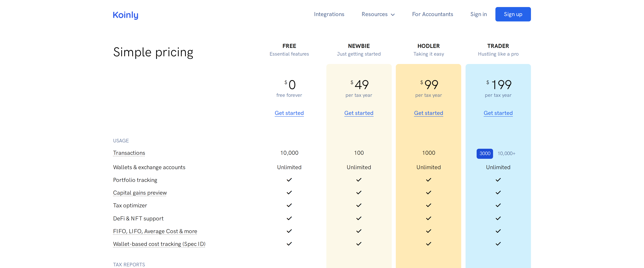644x268 pixels.
Task: Click the DeFi & NFT support checkmark in NEWBIE column
Action: coord(359,218)
